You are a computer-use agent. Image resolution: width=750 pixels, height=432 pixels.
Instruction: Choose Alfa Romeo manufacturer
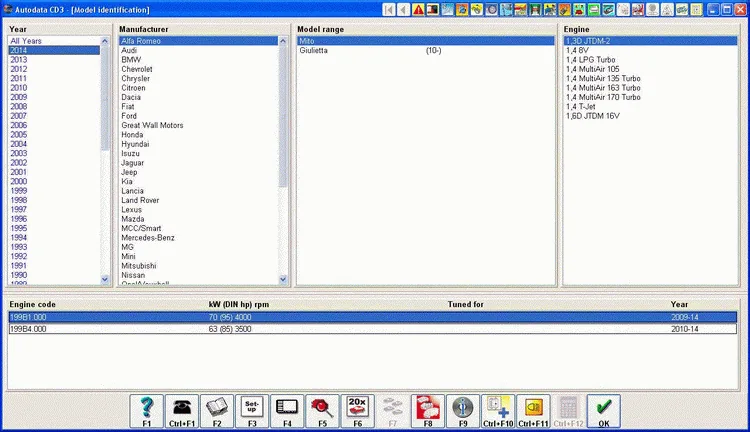click(x=199, y=41)
